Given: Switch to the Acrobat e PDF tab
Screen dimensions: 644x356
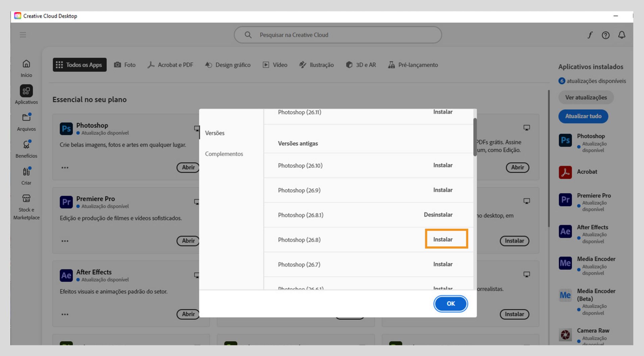Looking at the screenshot, I should [170, 65].
